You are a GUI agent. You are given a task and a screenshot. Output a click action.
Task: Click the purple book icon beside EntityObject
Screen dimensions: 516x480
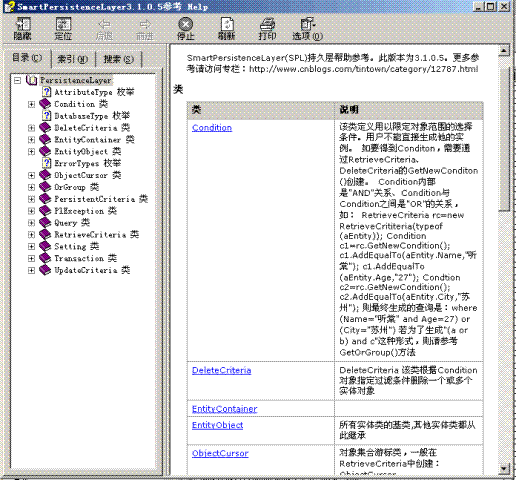45,151
